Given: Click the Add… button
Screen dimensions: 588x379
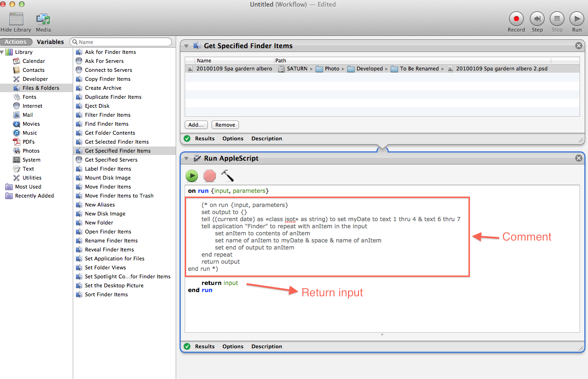Looking at the screenshot, I should 196,125.
